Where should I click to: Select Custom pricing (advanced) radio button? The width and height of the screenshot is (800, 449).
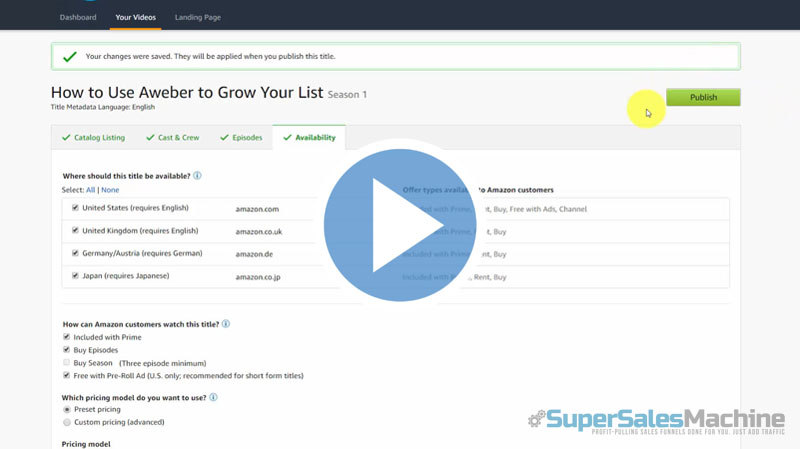coord(67,422)
